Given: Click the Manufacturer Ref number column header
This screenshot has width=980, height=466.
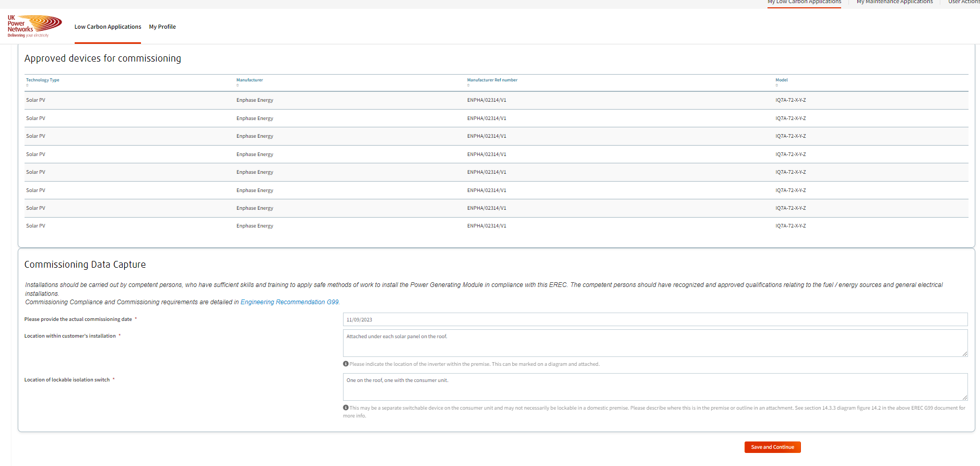Looking at the screenshot, I should (492, 80).
